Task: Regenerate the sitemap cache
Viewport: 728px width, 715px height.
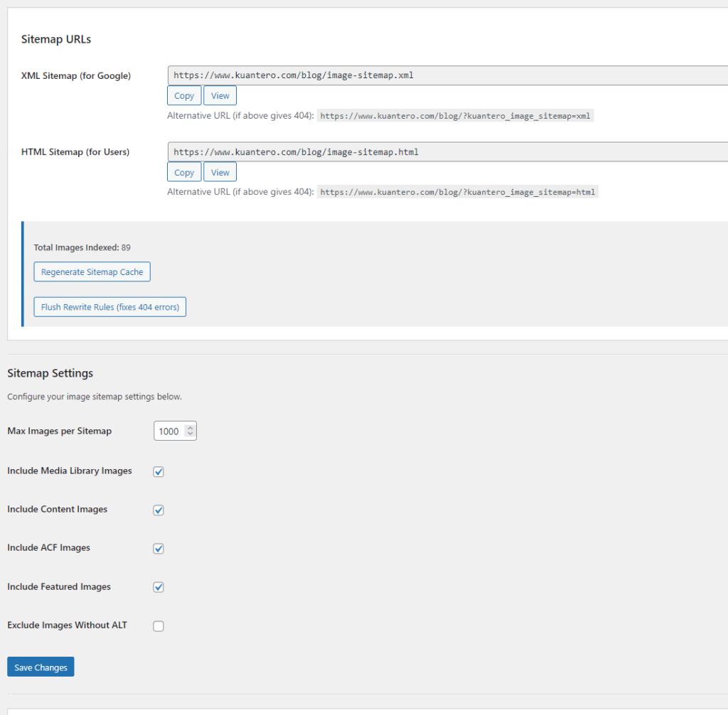Action: 92,272
